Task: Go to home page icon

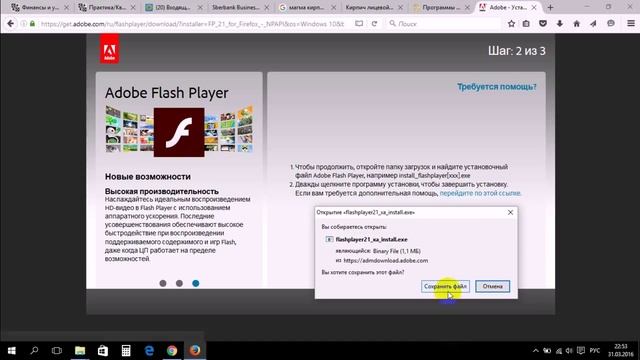Action: (576, 24)
